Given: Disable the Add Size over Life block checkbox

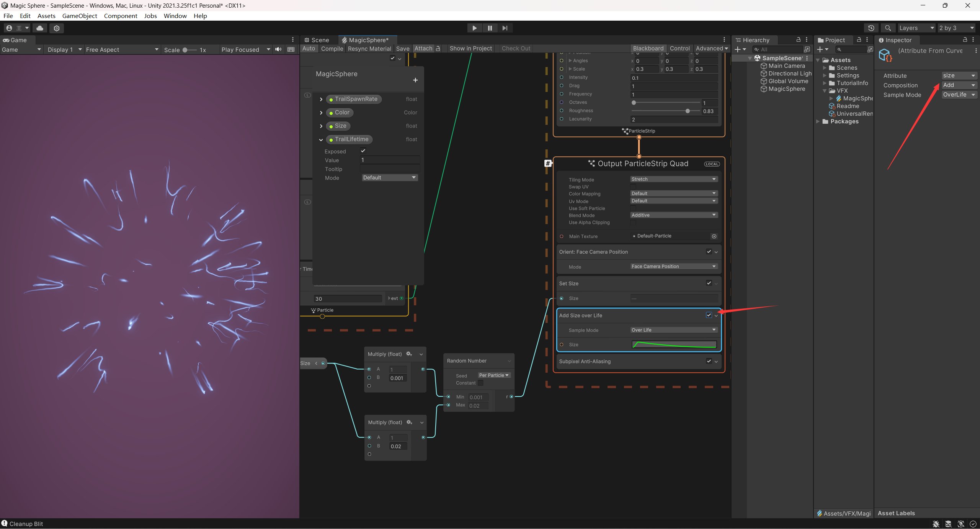Looking at the screenshot, I should pyautogui.click(x=709, y=315).
